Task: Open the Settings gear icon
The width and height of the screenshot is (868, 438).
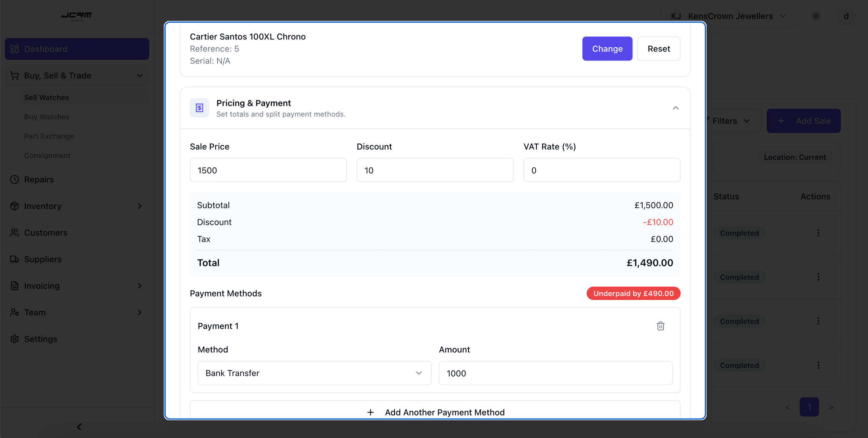Action: tap(15, 339)
